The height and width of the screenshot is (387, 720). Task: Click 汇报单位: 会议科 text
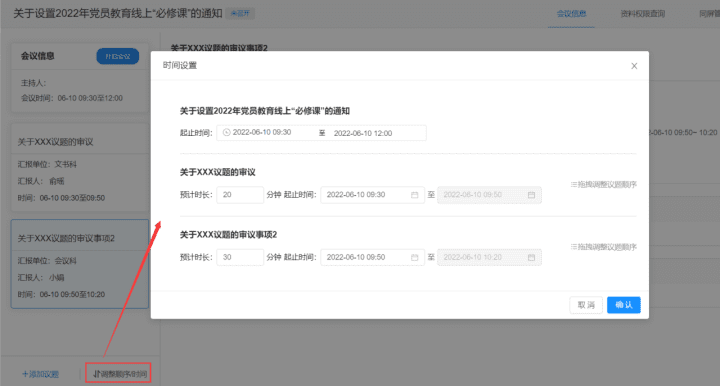[47, 260]
